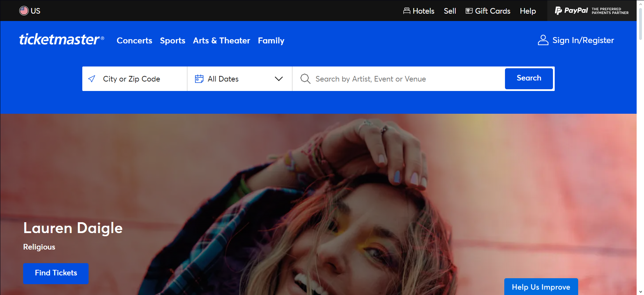Open the Help Us Improve feedback tab
The height and width of the screenshot is (295, 644).
point(541,287)
